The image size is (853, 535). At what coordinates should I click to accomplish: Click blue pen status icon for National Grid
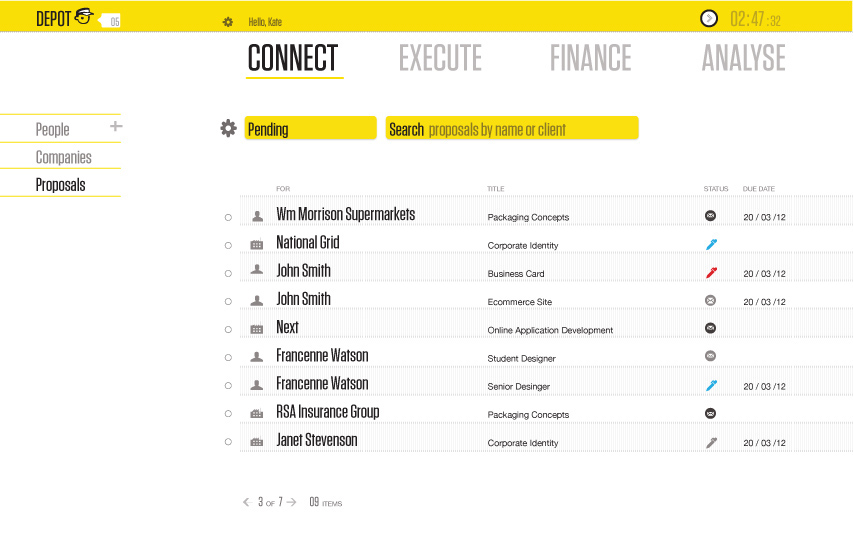pos(711,244)
